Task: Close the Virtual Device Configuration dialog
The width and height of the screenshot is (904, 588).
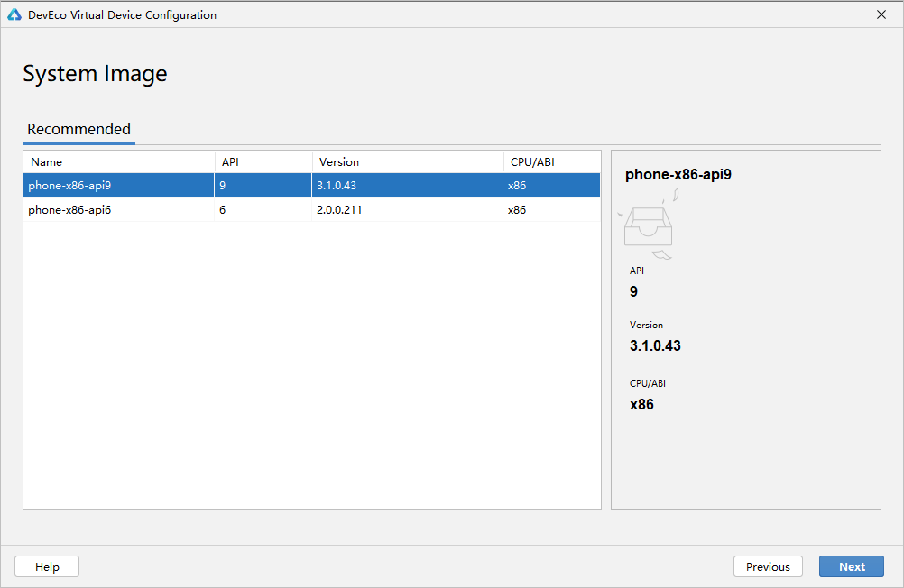Action: pyautogui.click(x=881, y=14)
